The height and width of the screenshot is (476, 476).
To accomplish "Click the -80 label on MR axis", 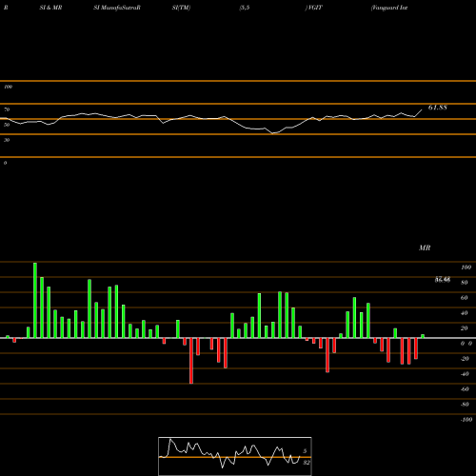I will point(465,405).
